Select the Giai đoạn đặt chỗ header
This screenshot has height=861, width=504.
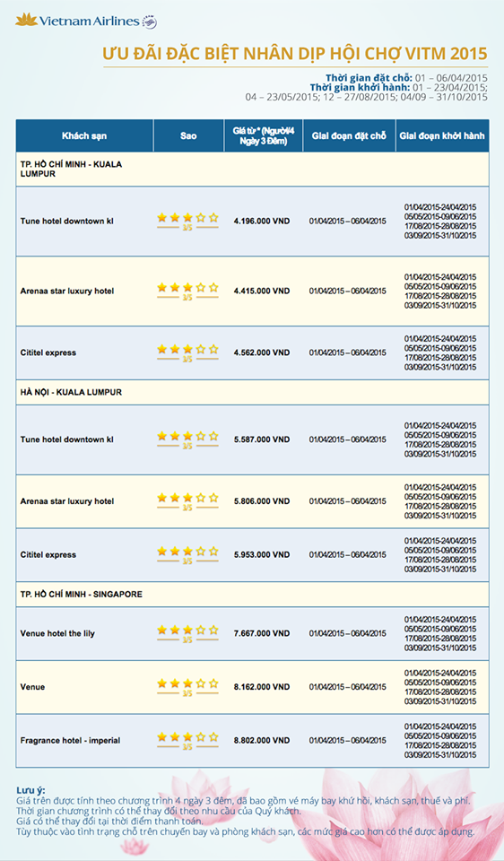coord(349,135)
